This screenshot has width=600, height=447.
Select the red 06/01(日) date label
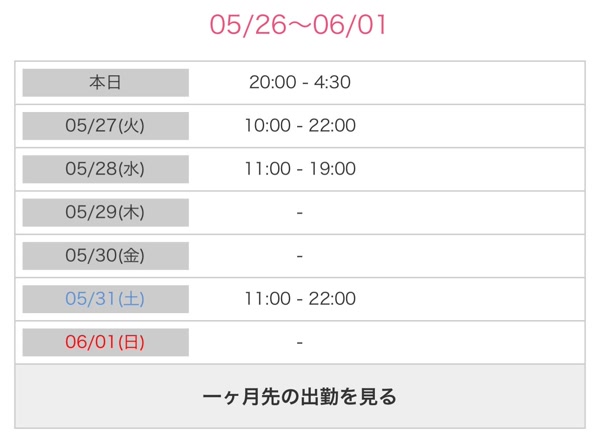coord(106,342)
